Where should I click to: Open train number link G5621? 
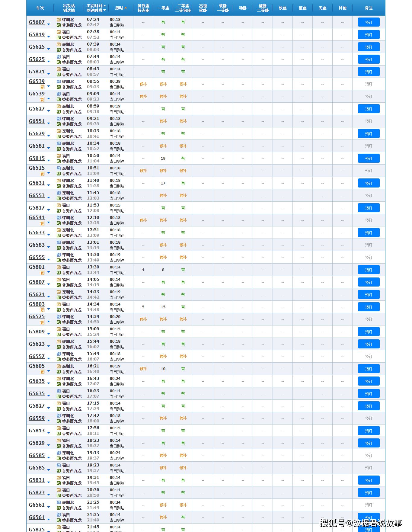click(x=37, y=294)
